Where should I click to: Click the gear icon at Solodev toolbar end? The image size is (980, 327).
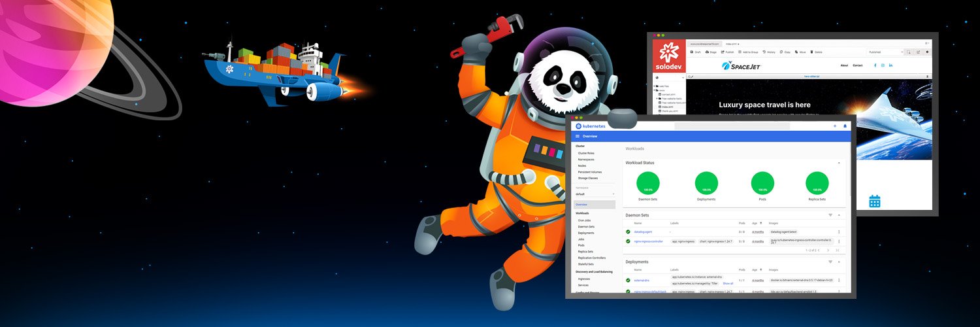pos(928,52)
